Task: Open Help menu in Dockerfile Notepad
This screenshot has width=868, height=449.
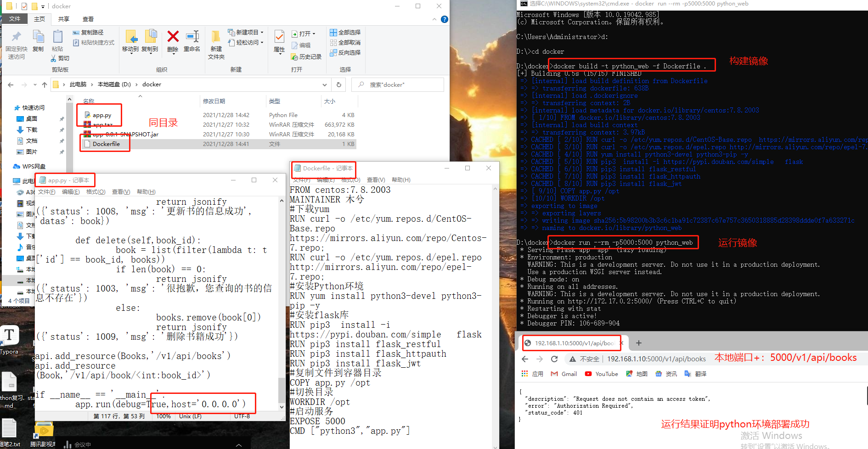Action: (401, 180)
